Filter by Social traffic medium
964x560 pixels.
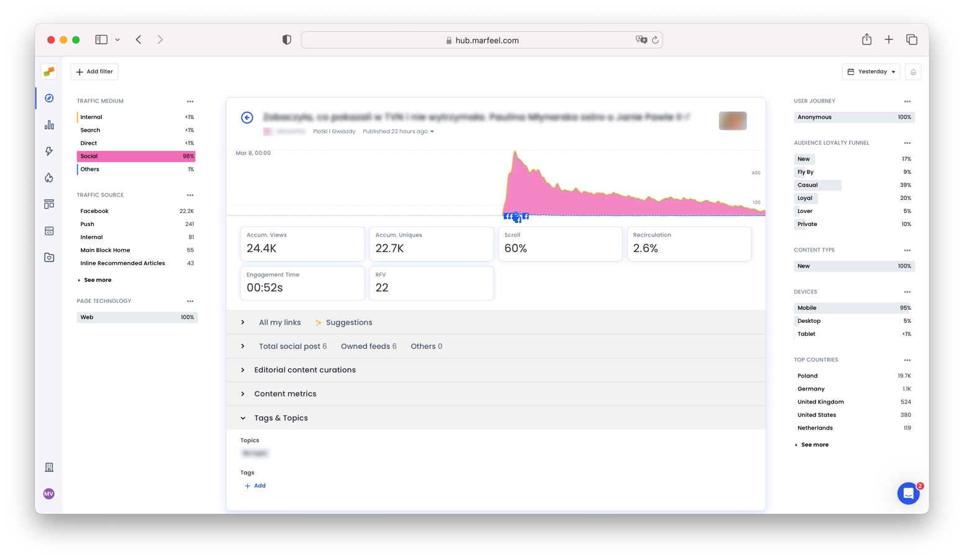coord(136,156)
